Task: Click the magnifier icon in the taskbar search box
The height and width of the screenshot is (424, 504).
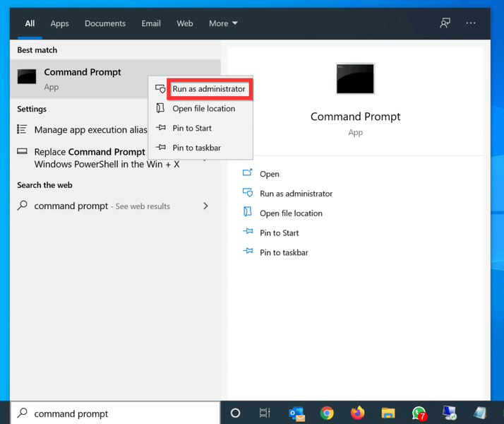Action: [x=23, y=413]
